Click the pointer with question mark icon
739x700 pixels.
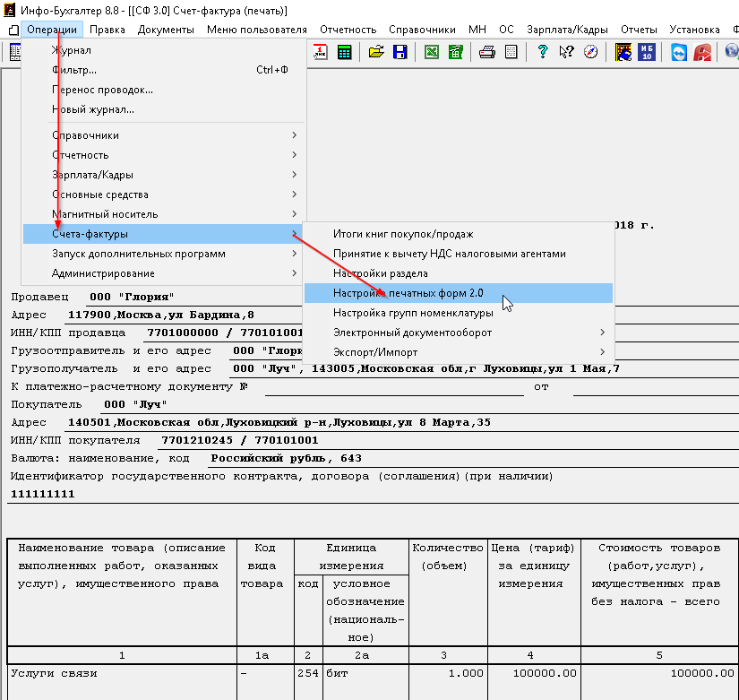click(566, 52)
